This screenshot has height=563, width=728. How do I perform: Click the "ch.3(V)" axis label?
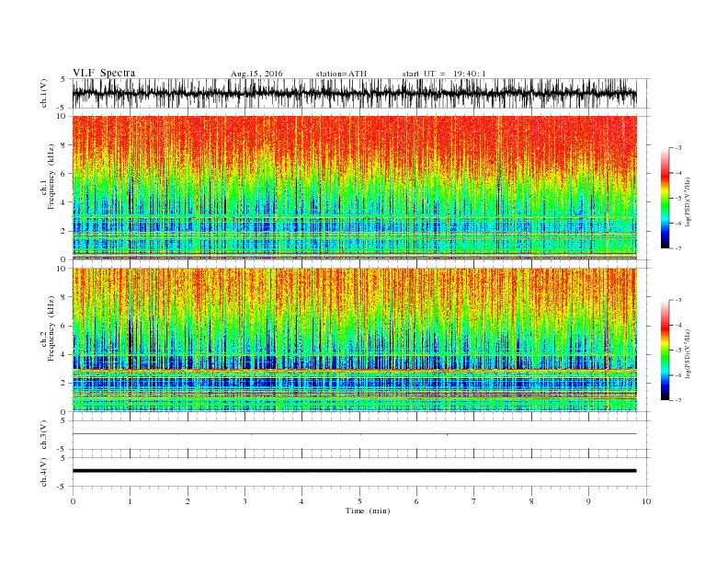pyautogui.click(x=44, y=435)
